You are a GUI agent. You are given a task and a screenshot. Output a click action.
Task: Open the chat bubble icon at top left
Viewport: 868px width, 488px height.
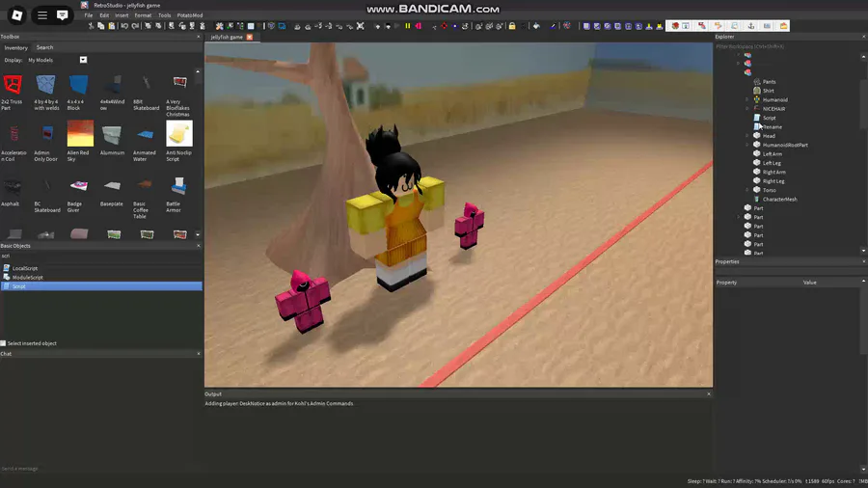coord(62,15)
